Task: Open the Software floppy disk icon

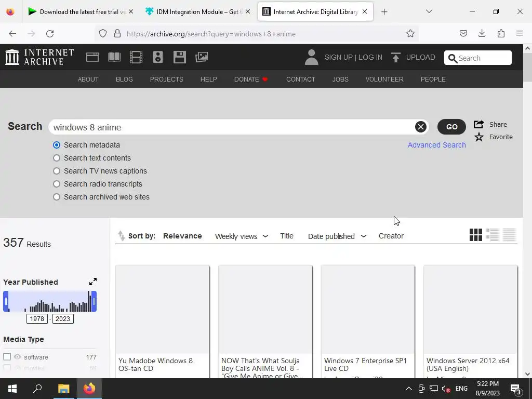Action: (x=179, y=57)
